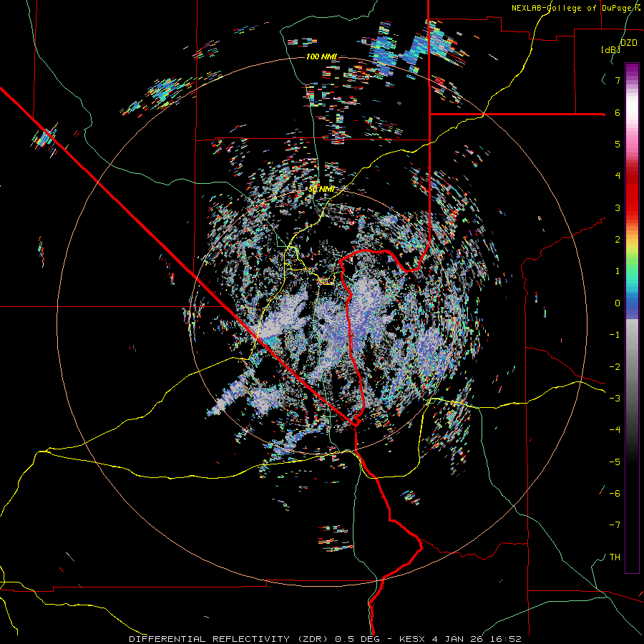Click the -5 value on color scale
The image size is (644, 644).
click(615, 462)
